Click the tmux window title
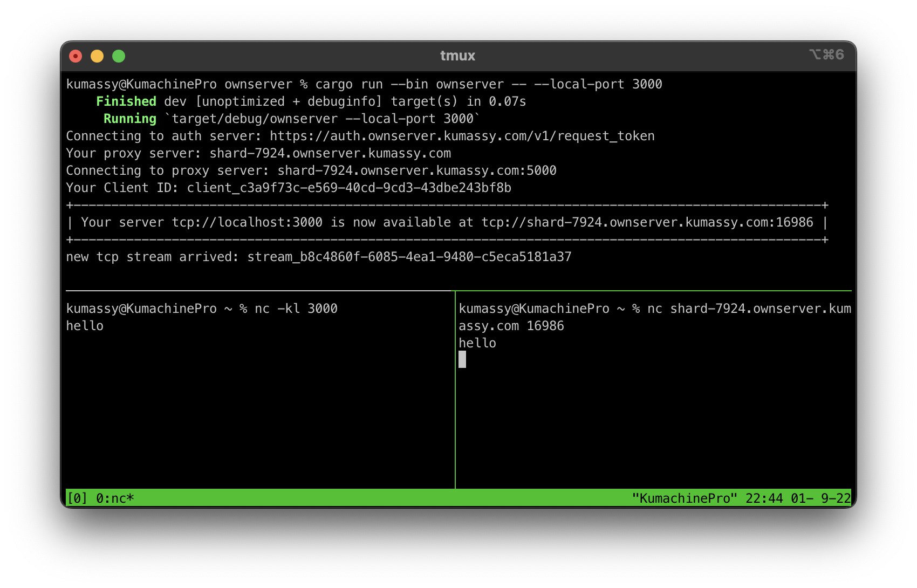This screenshot has height=588, width=917. coord(457,56)
